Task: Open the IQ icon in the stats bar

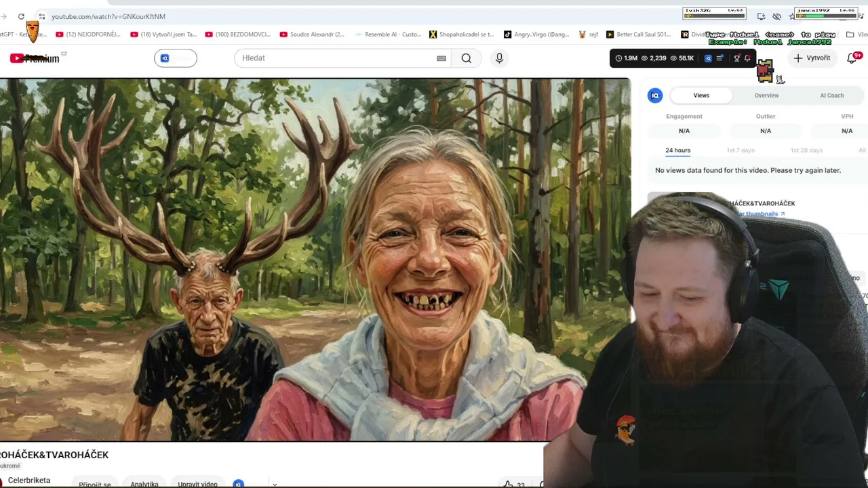Action: point(708,58)
